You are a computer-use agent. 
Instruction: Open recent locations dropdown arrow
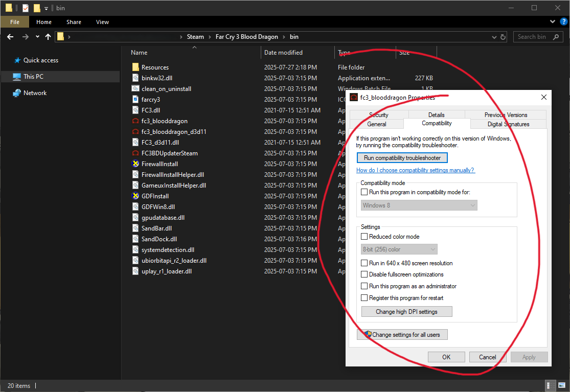pyautogui.click(x=37, y=37)
